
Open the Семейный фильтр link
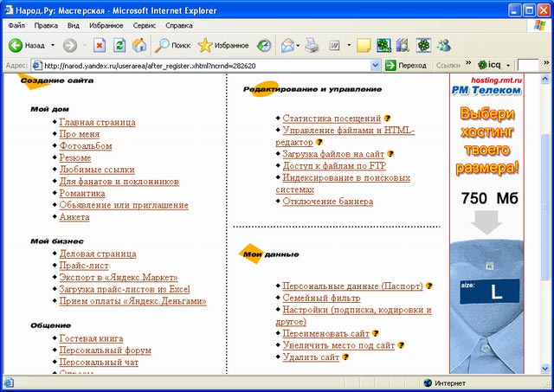click(321, 298)
